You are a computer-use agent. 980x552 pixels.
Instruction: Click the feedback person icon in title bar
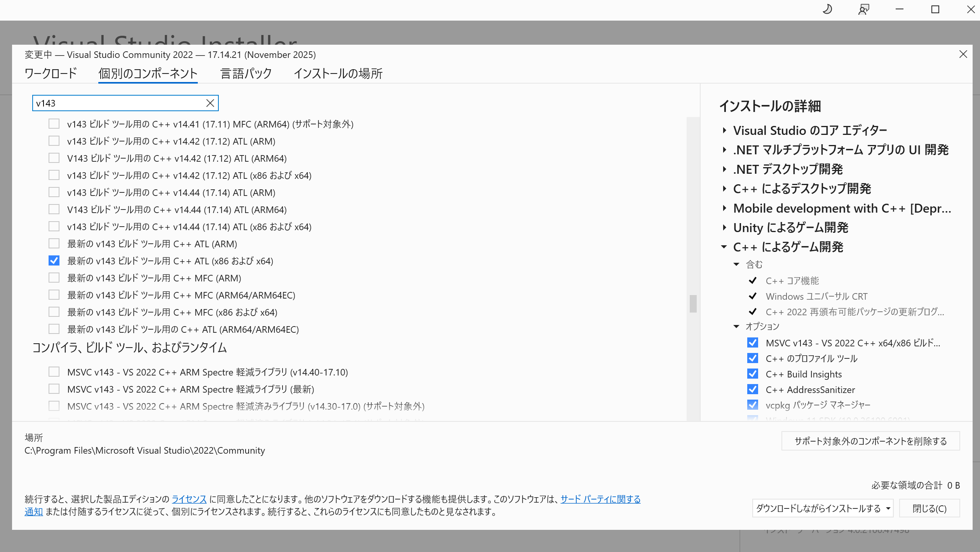click(x=863, y=9)
